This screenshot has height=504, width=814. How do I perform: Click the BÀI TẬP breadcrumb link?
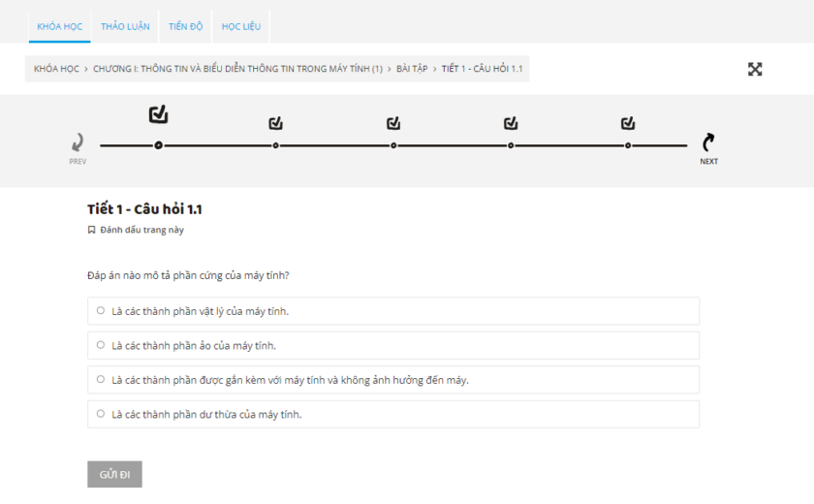point(412,69)
